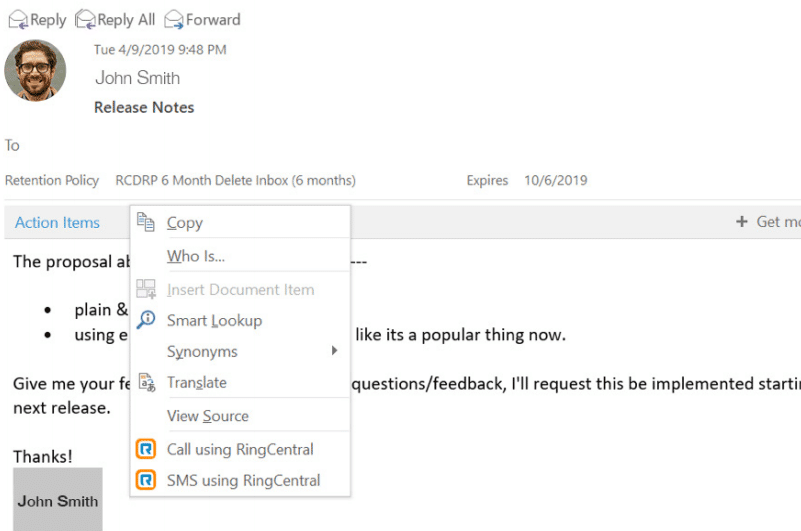The width and height of the screenshot is (801, 531).
Task: Click the 'next release.' line in body
Action: click(62, 408)
